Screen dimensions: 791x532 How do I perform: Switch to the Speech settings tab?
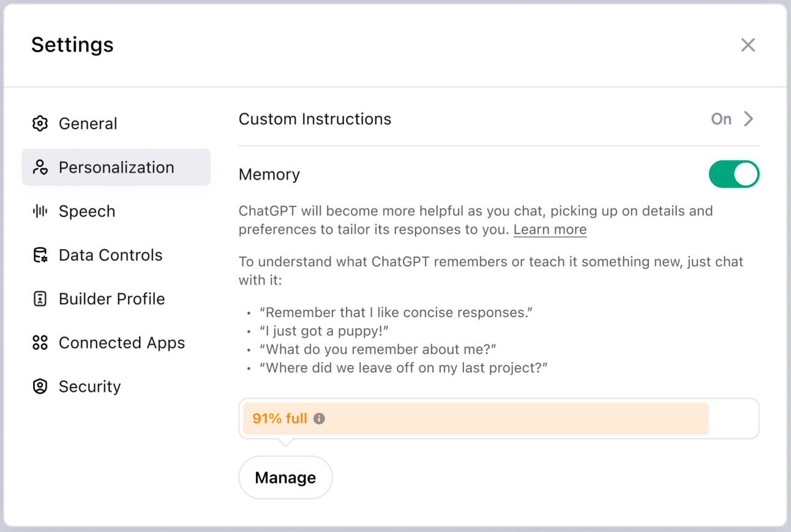(86, 211)
